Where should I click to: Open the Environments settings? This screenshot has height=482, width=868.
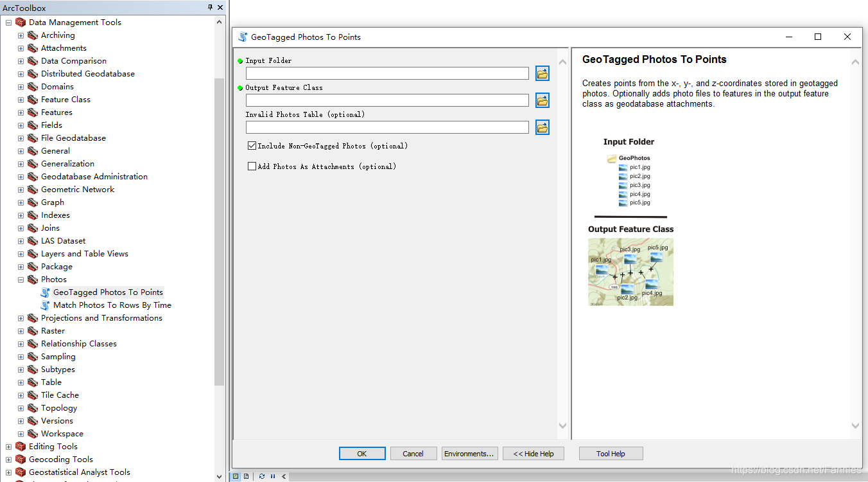pos(470,454)
